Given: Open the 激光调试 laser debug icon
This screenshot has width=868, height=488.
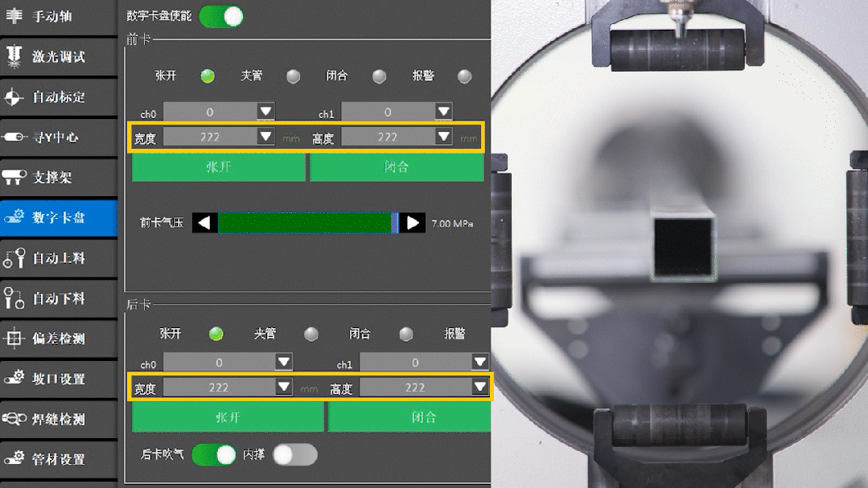Looking at the screenshot, I should click(14, 56).
